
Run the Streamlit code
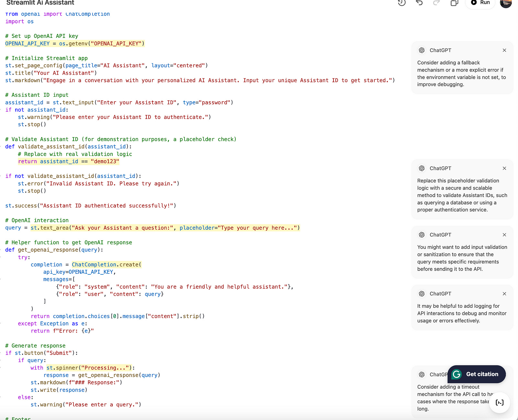coord(480,3)
